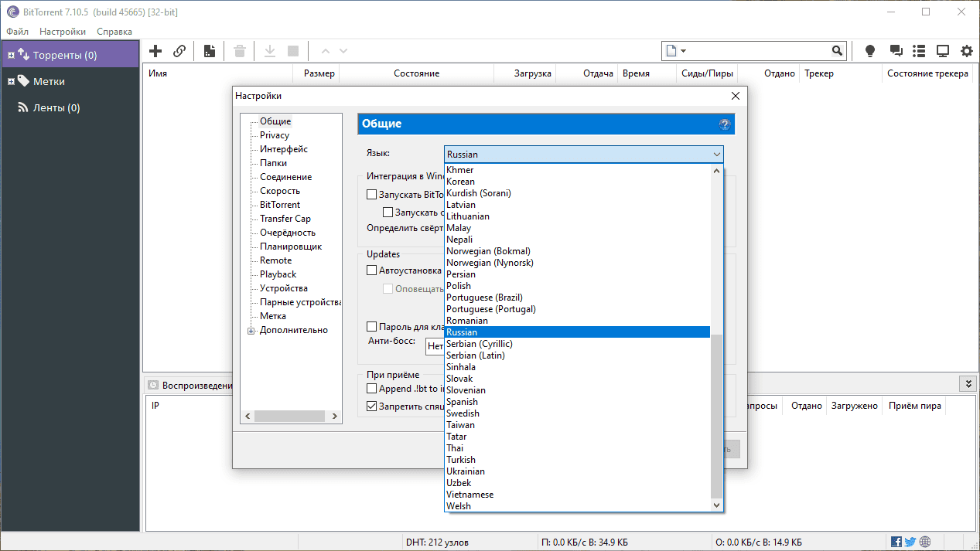
Task: Select Korean in the language list
Action: [577, 182]
